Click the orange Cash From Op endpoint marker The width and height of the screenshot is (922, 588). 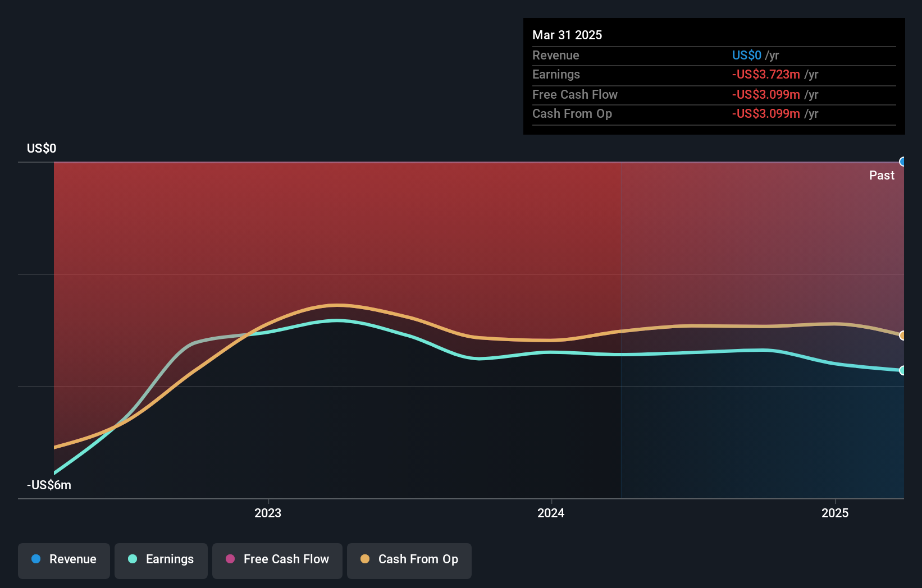[x=903, y=336]
